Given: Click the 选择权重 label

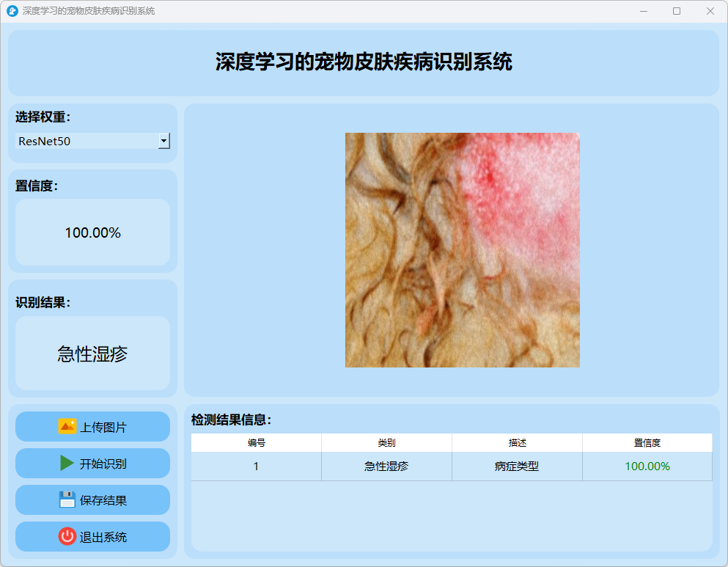Looking at the screenshot, I should pyautogui.click(x=43, y=117).
